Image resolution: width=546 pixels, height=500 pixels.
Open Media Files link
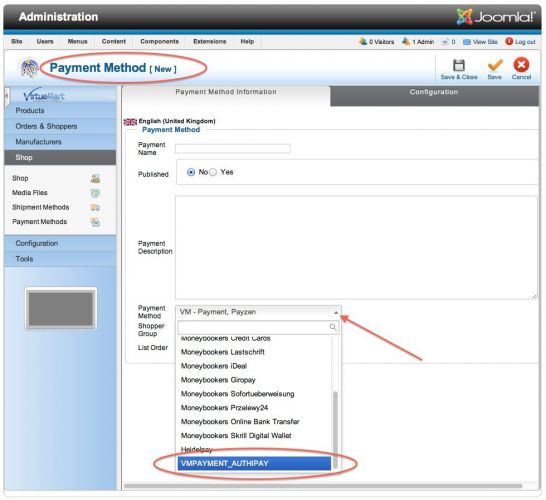tap(30, 193)
